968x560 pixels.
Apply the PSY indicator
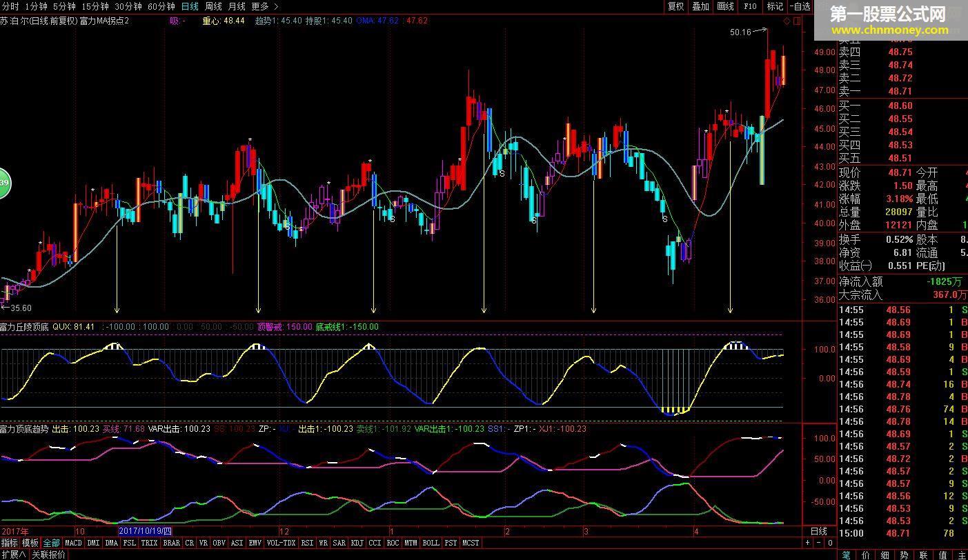pos(451,543)
